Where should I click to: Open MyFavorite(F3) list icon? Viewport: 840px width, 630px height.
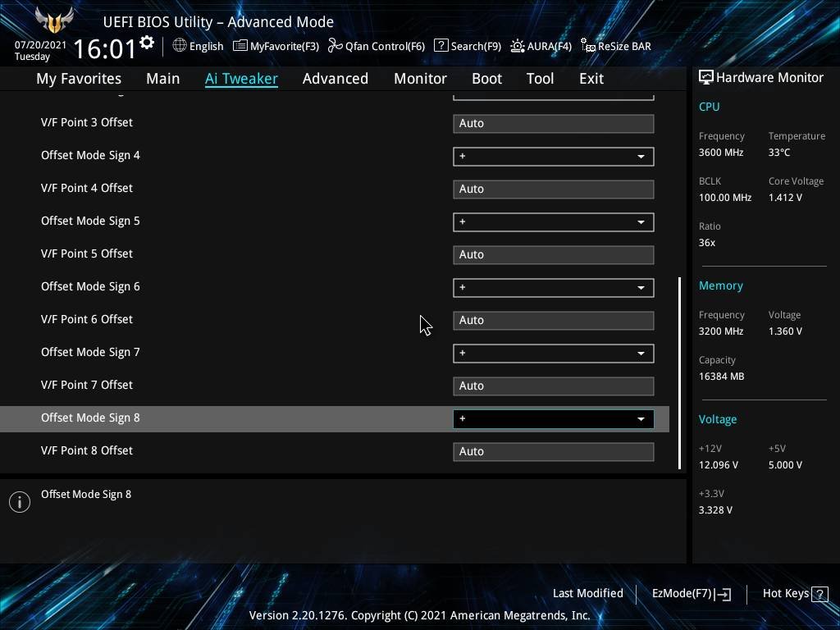pyautogui.click(x=240, y=46)
